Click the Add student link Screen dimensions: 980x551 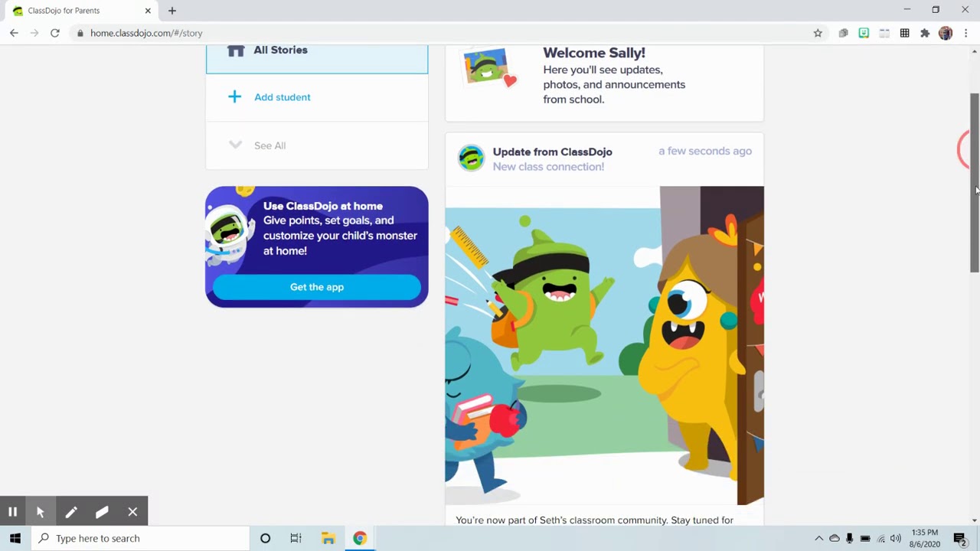pyautogui.click(x=283, y=97)
